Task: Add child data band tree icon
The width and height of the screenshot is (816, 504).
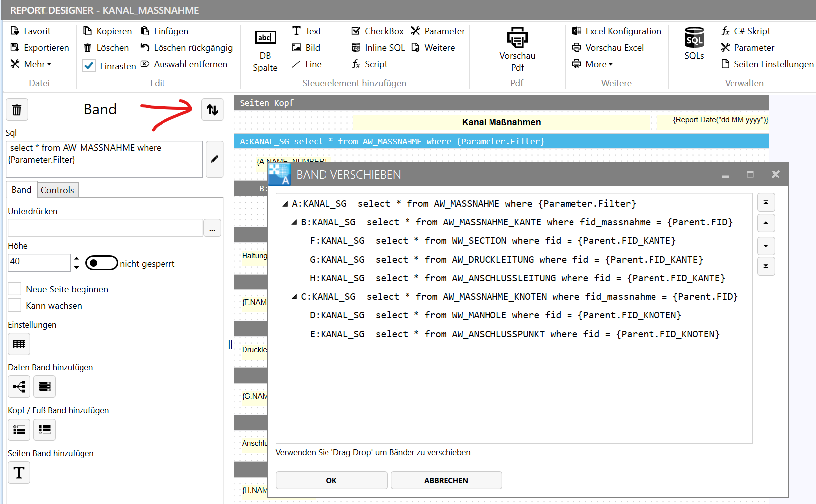Action: pyautogui.click(x=19, y=386)
